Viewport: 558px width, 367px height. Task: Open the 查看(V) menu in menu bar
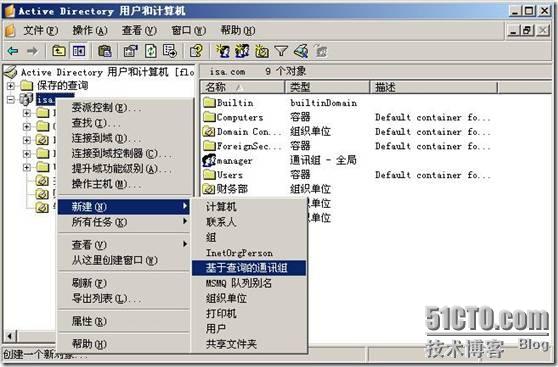pyautogui.click(x=139, y=31)
